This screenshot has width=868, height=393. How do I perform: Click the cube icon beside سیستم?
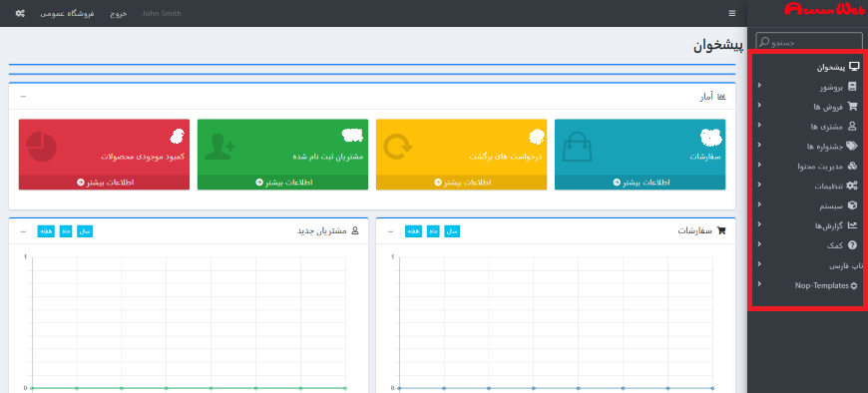click(852, 205)
